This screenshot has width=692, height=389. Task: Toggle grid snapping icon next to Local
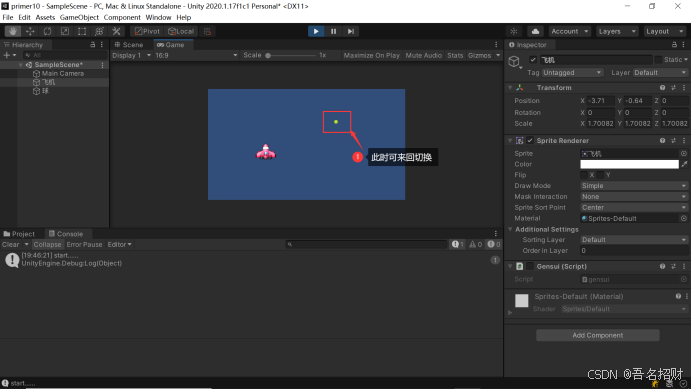point(207,31)
